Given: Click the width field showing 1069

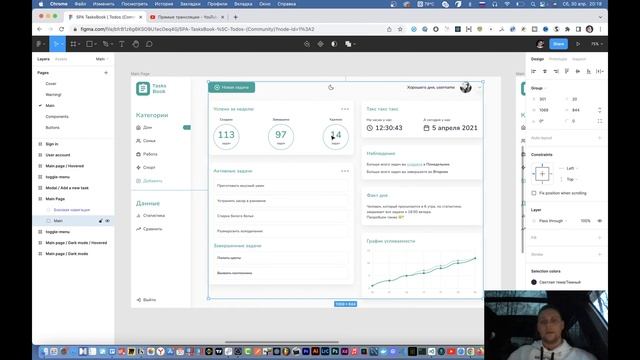Looking at the screenshot, I should pyautogui.click(x=544, y=110).
